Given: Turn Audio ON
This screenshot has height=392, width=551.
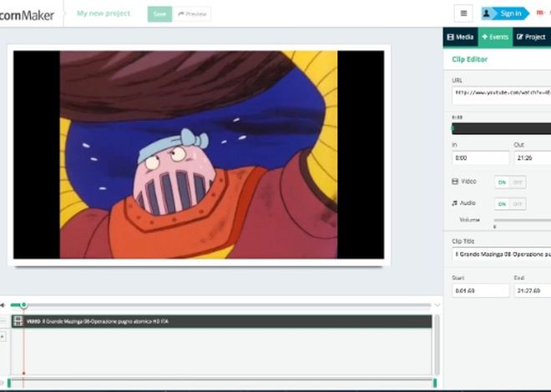Looking at the screenshot, I should click(502, 204).
